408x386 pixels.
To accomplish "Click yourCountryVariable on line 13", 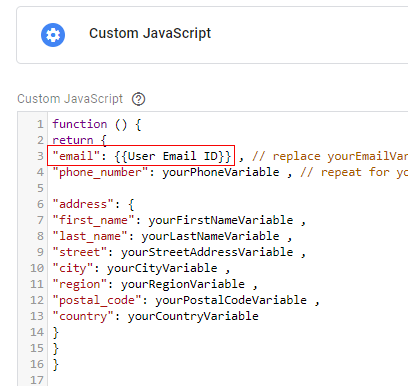I will click(193, 316).
